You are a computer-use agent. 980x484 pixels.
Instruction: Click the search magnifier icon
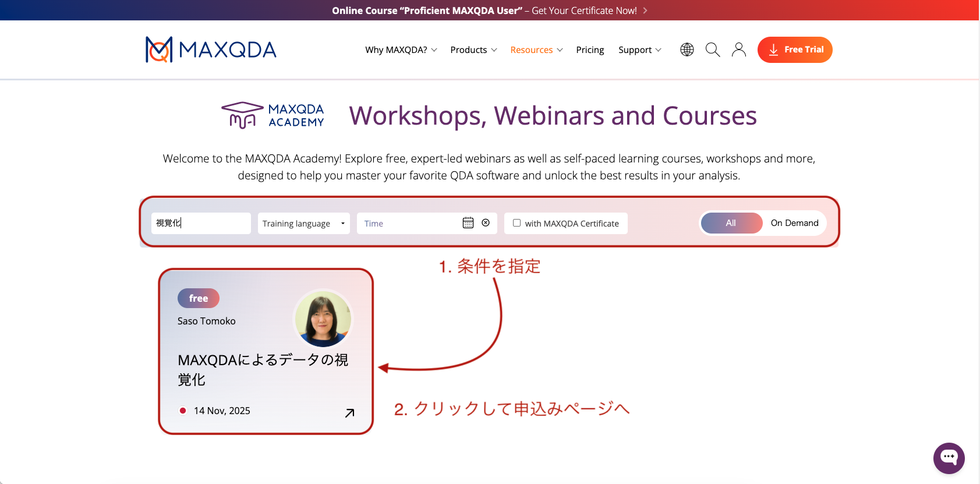click(x=713, y=50)
